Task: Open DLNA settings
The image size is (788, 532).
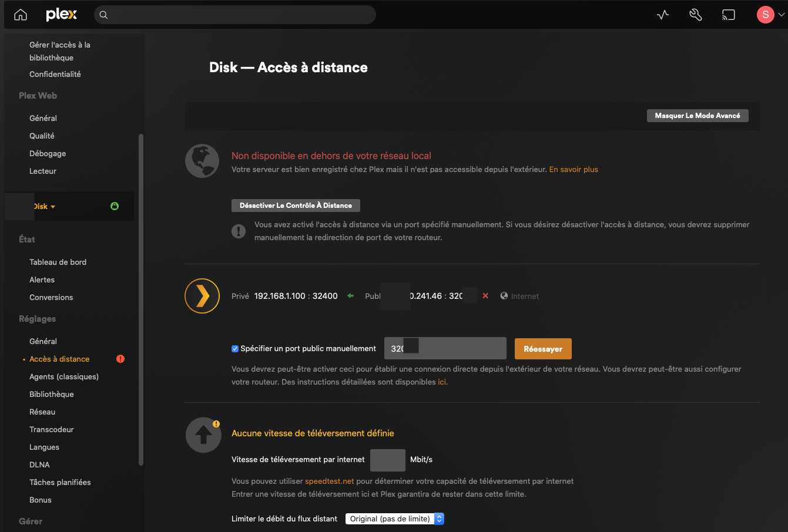Action: click(39, 464)
